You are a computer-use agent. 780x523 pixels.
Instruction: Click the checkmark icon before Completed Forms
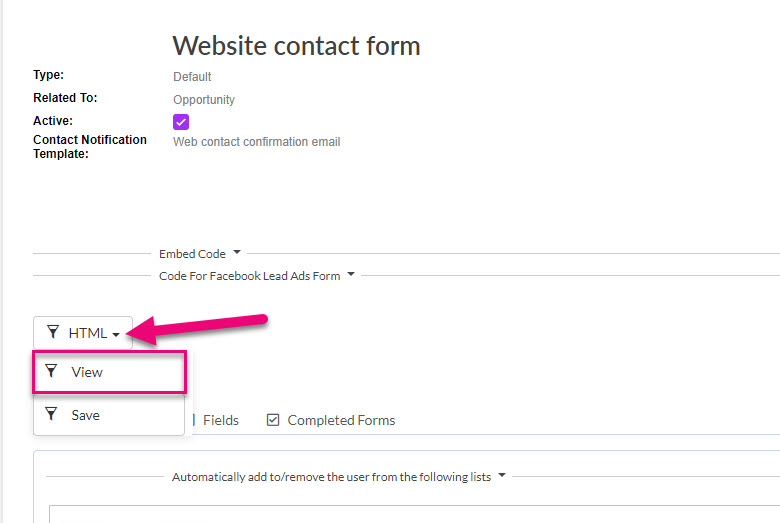click(273, 420)
